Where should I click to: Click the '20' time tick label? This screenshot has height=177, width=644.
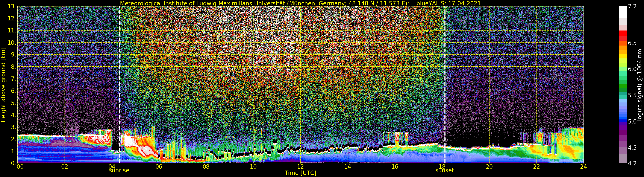click(x=489, y=166)
